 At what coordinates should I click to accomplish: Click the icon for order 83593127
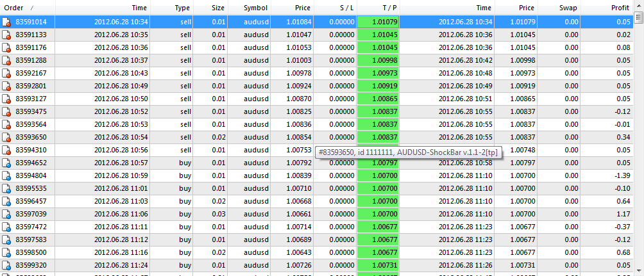pyautogui.click(x=6, y=99)
